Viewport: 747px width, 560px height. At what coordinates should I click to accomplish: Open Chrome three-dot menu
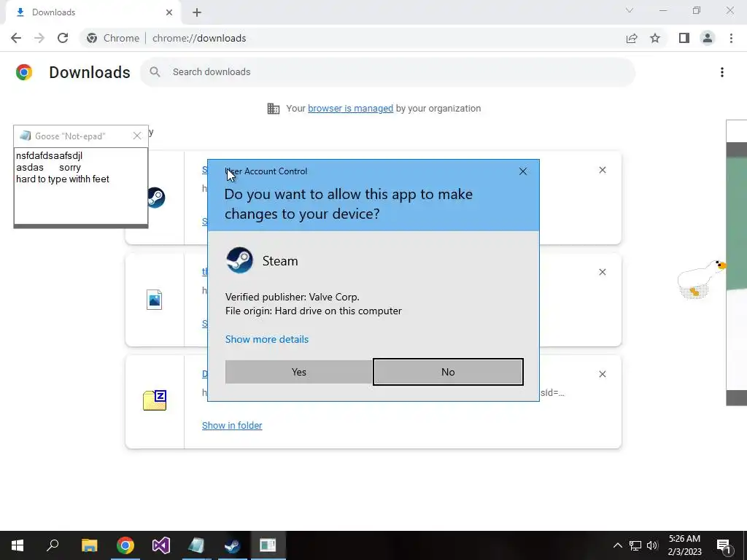[731, 38]
